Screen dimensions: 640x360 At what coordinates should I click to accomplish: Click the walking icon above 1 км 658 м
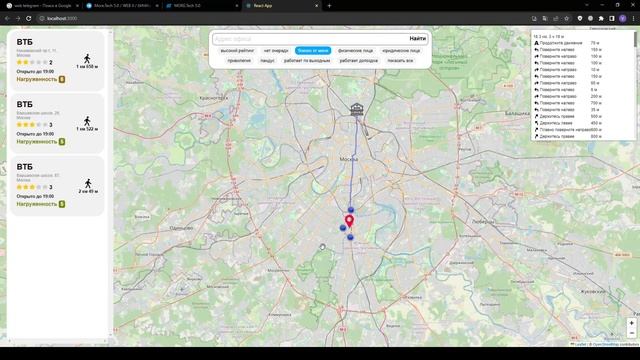coord(87,58)
